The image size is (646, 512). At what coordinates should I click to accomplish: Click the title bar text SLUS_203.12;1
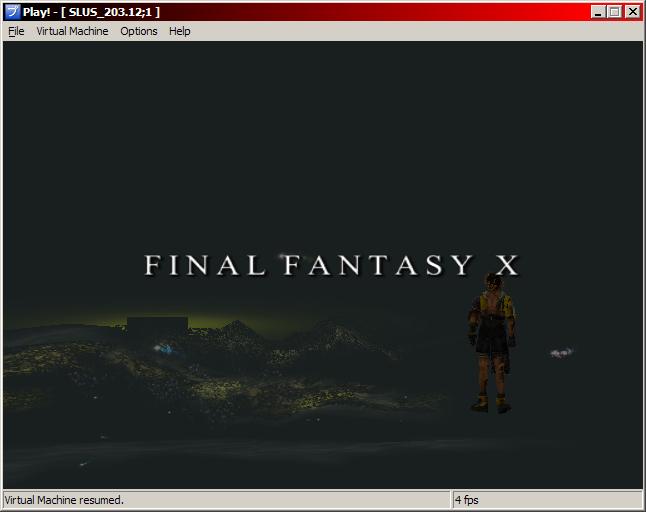(110, 12)
